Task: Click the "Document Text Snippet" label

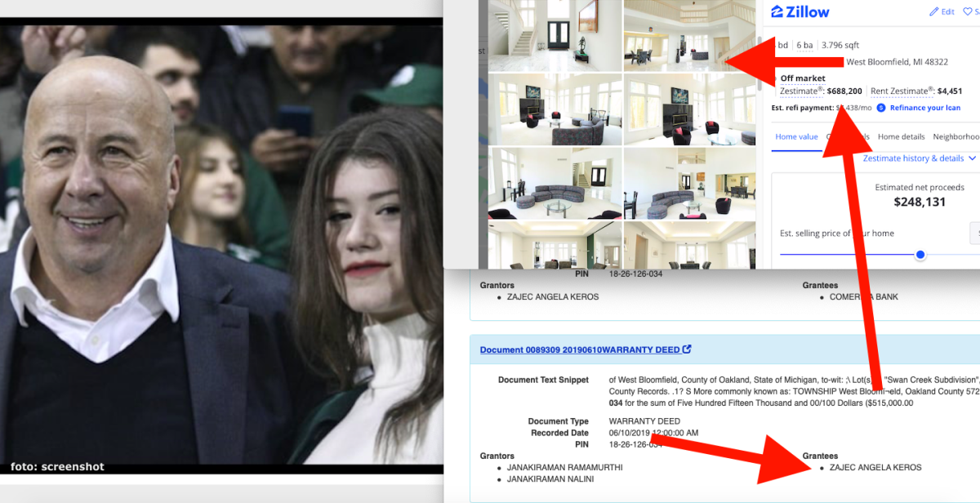Action: tap(543, 381)
